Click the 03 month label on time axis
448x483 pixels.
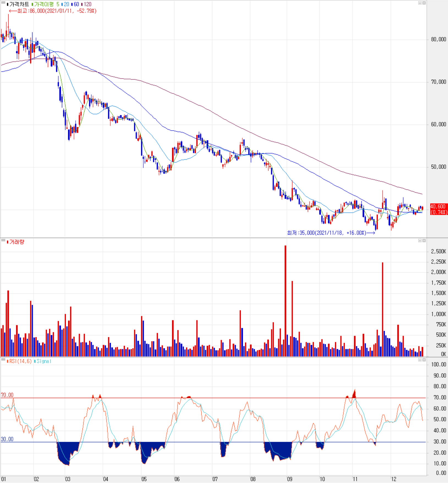(x=68, y=479)
